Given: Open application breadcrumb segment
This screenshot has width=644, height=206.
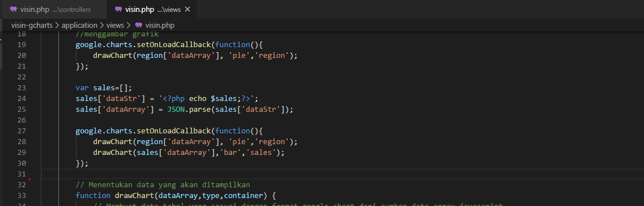Looking at the screenshot, I should click(x=79, y=25).
